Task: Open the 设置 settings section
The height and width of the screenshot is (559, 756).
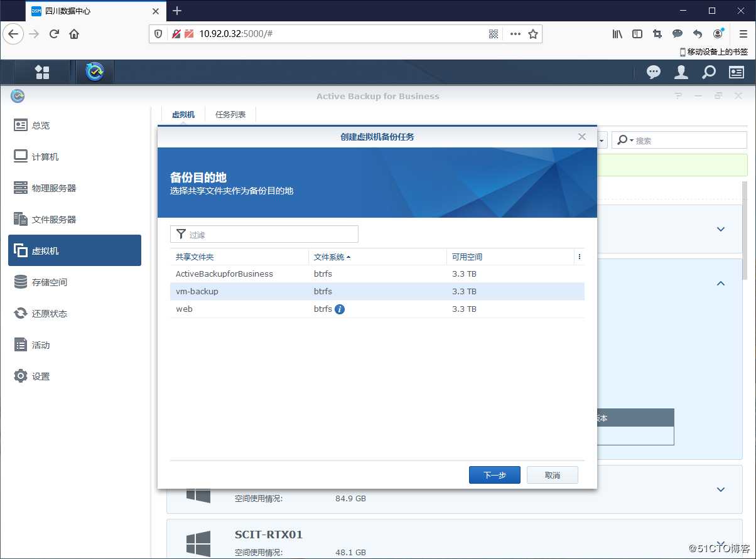Action: 75,376
